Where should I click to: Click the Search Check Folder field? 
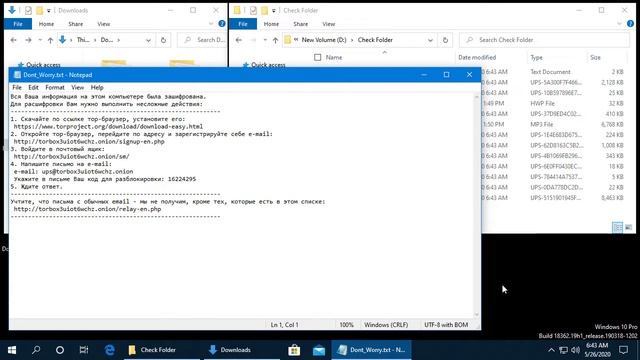[544, 40]
